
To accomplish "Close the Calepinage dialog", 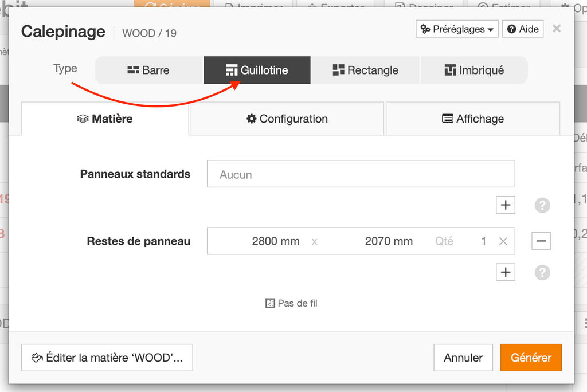I will coord(556,29).
